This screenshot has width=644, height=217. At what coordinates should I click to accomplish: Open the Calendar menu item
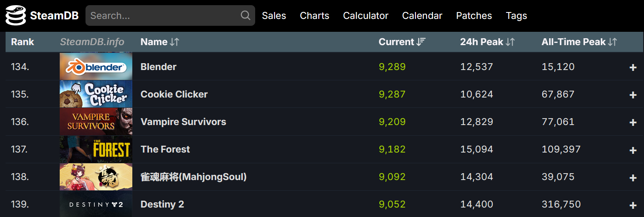(422, 15)
